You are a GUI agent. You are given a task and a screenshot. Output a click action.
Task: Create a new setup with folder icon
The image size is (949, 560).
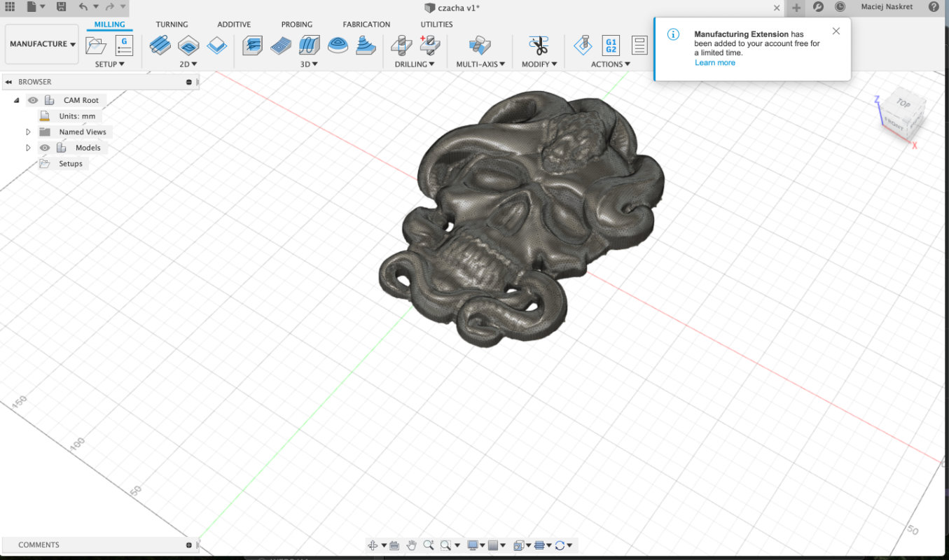(x=95, y=46)
